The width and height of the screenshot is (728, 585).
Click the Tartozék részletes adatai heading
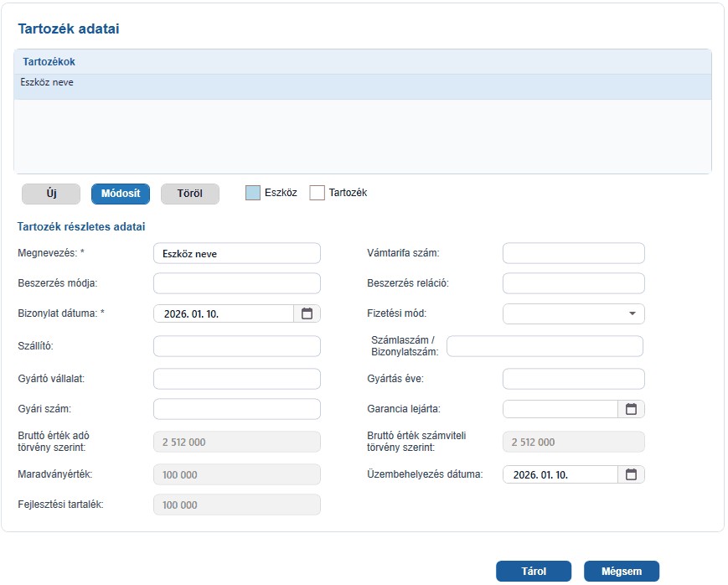81,227
